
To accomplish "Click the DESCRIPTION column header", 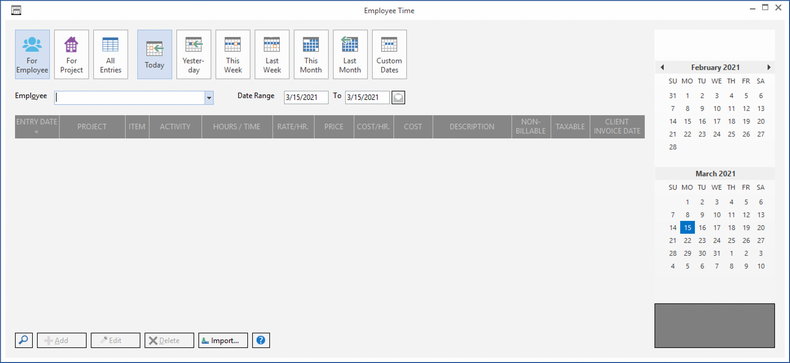I will [x=472, y=127].
